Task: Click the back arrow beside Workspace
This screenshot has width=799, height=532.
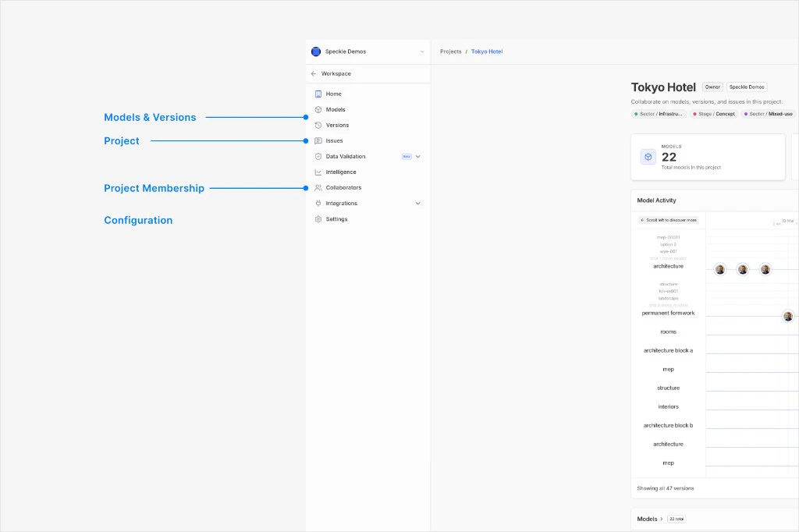Action: (314, 74)
